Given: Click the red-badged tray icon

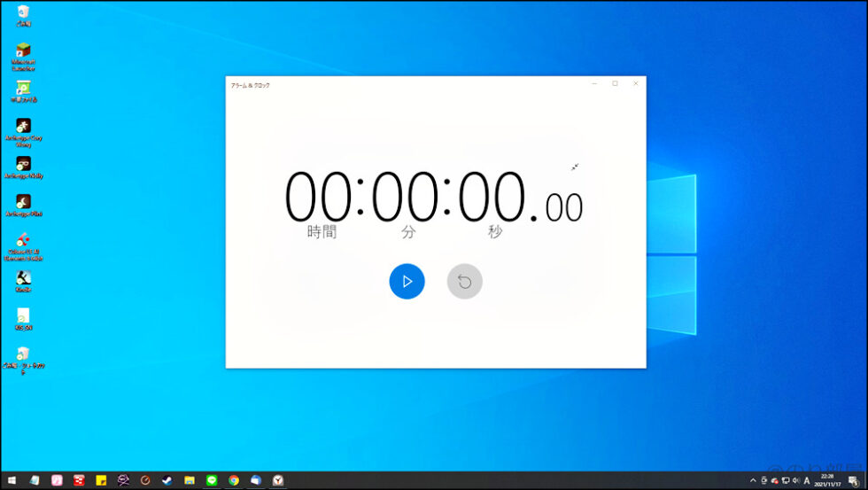Looking at the screenshot, I should point(774,480).
